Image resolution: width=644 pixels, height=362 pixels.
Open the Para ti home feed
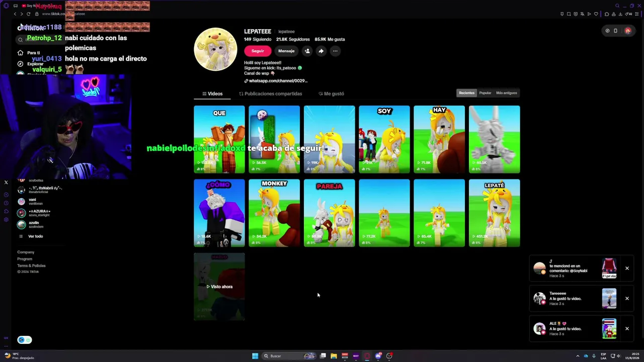pos(29,53)
